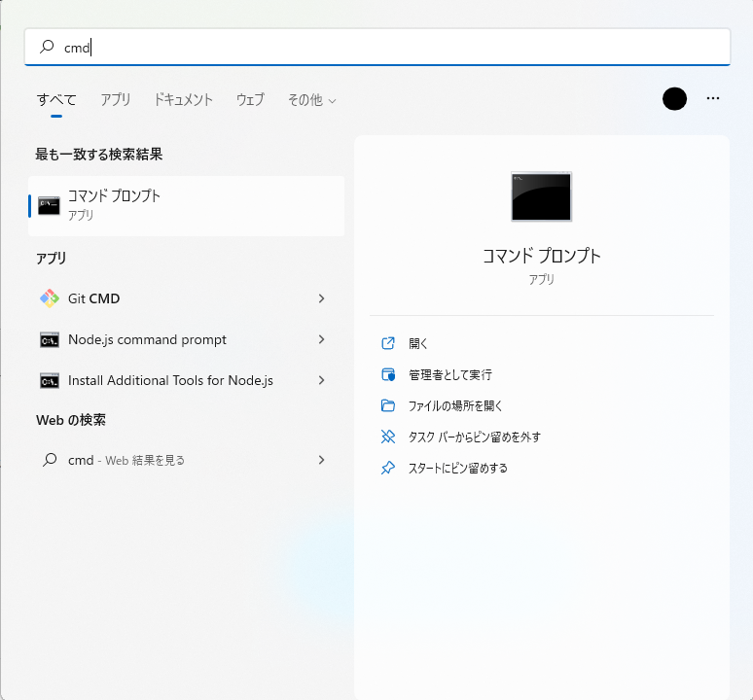This screenshot has width=753, height=700.
Task: Click the web search magnifier icon beside cmd
Action: (50, 460)
